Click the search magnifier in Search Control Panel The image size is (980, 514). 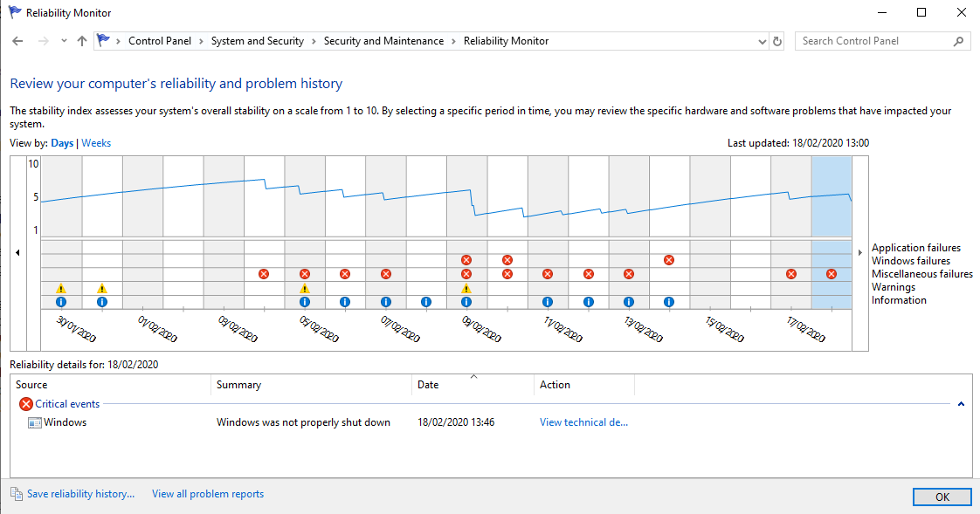(x=958, y=40)
